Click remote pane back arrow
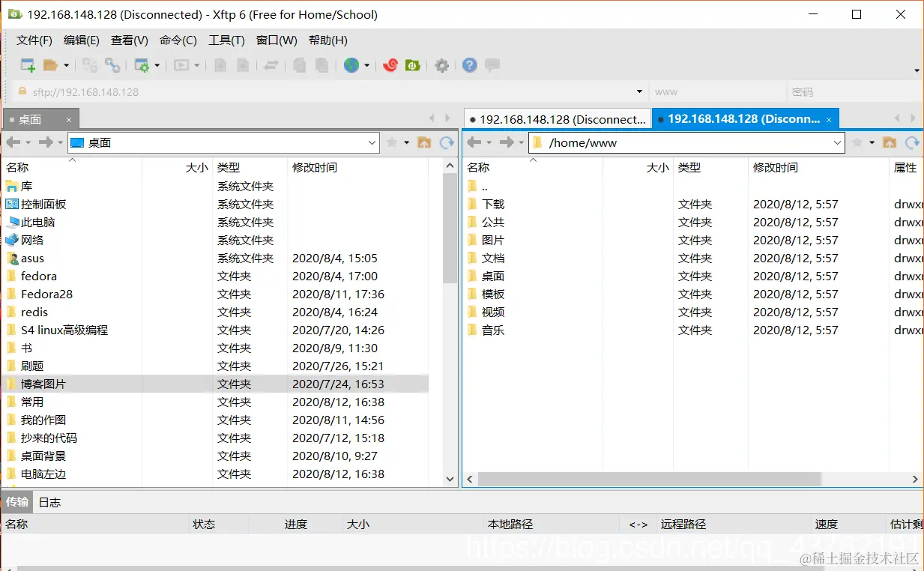 coord(474,142)
